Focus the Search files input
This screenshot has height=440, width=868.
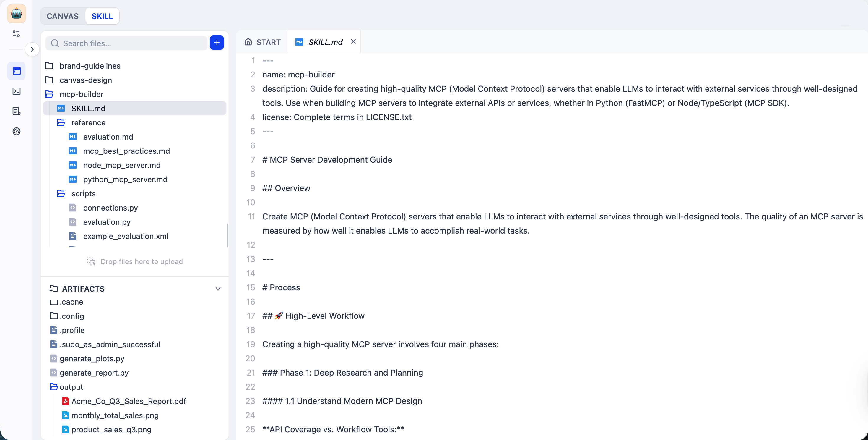pyautogui.click(x=131, y=43)
